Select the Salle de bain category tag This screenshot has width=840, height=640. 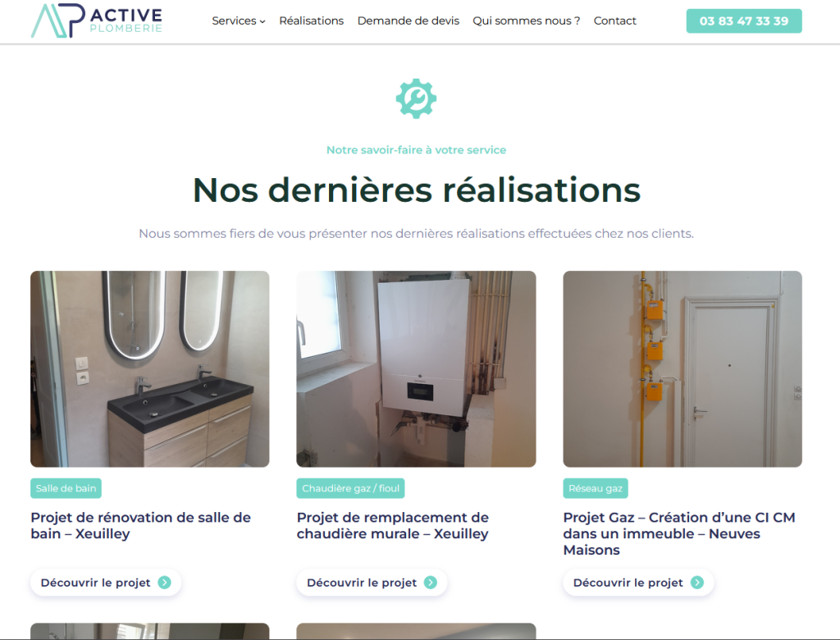pyautogui.click(x=66, y=488)
